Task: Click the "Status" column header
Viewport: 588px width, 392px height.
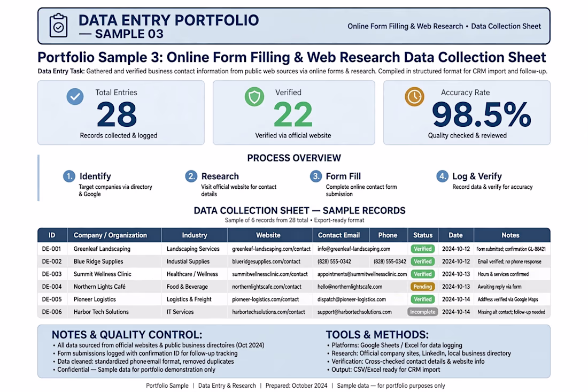Action: point(423,235)
